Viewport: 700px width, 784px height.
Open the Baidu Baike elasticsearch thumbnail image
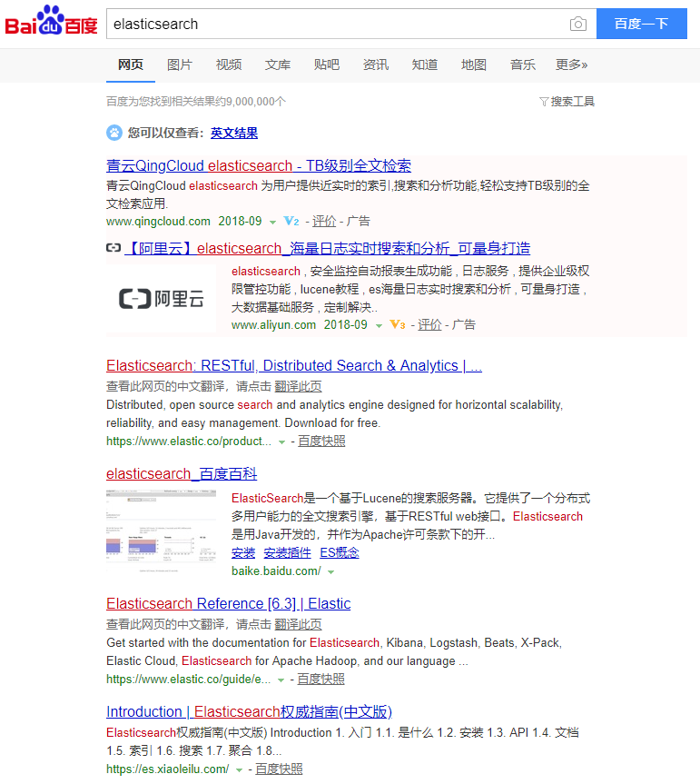161,531
